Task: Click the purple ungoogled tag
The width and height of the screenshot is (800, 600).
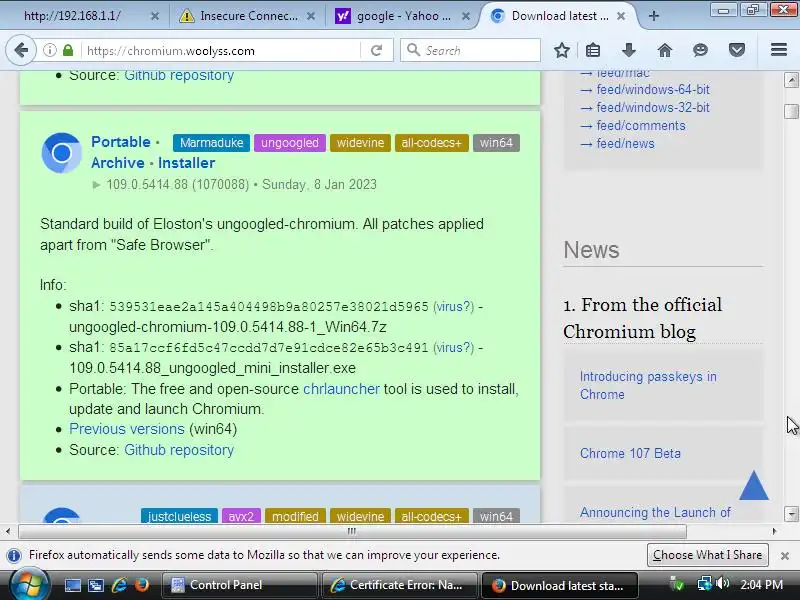Action: (x=290, y=143)
